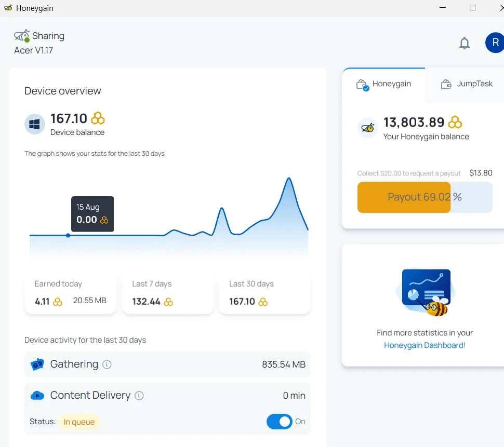Switch to the Honeygain balance tab
The image size is (504, 447).
(383, 84)
